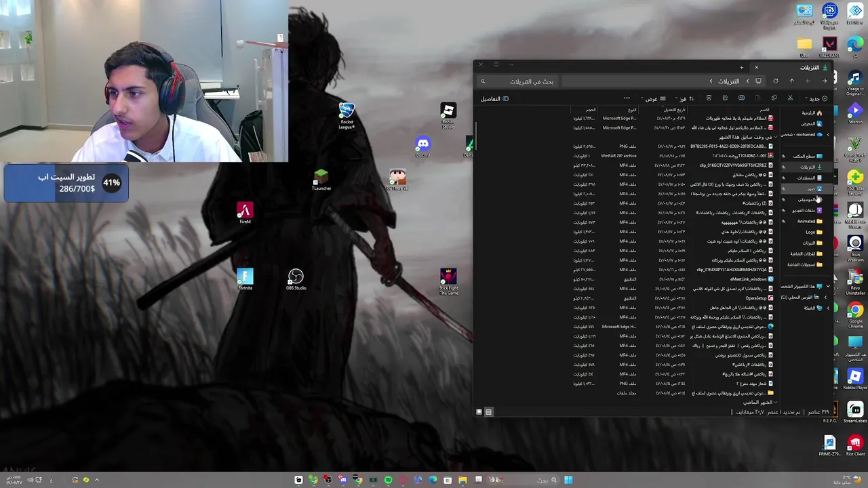Click the Name (الاسم) column header
Screen dimensions: 868x488
764,110
